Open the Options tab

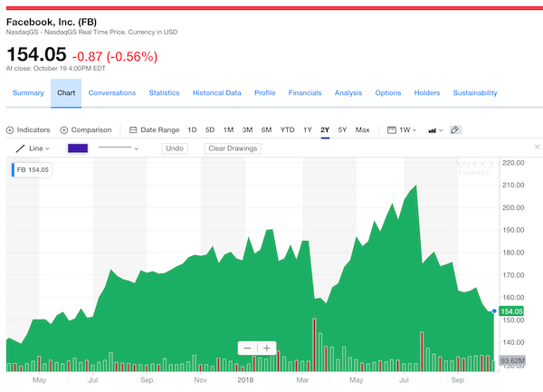(x=388, y=93)
